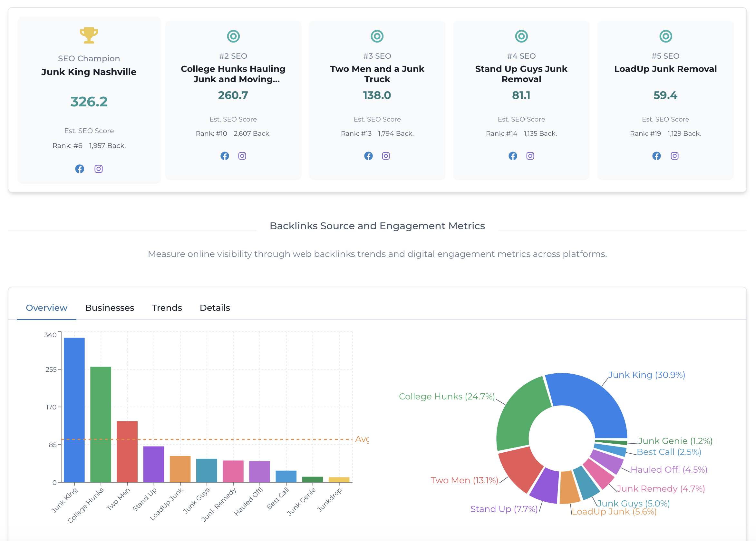The width and height of the screenshot is (756, 541).
Task: Click the Avg line label on chart
Action: [362, 439]
